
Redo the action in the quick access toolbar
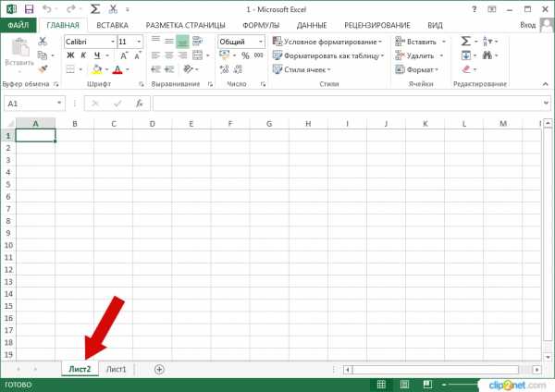click(x=71, y=9)
